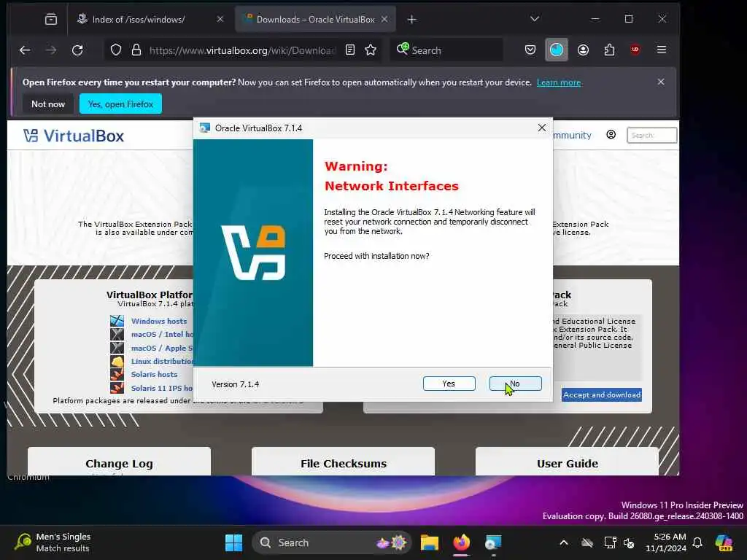Image resolution: width=747 pixels, height=560 pixels.
Task: Click No in the VirtualBox installer dialog
Action: pos(516,384)
